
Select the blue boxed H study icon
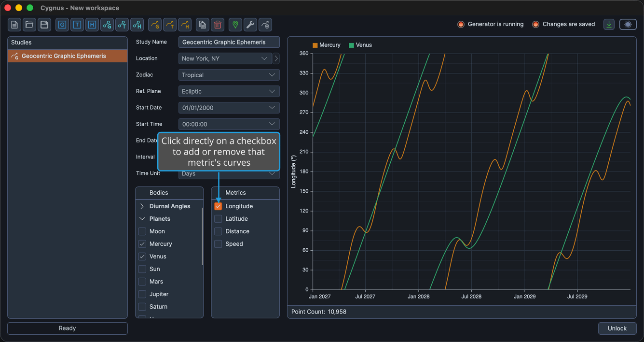click(x=92, y=25)
